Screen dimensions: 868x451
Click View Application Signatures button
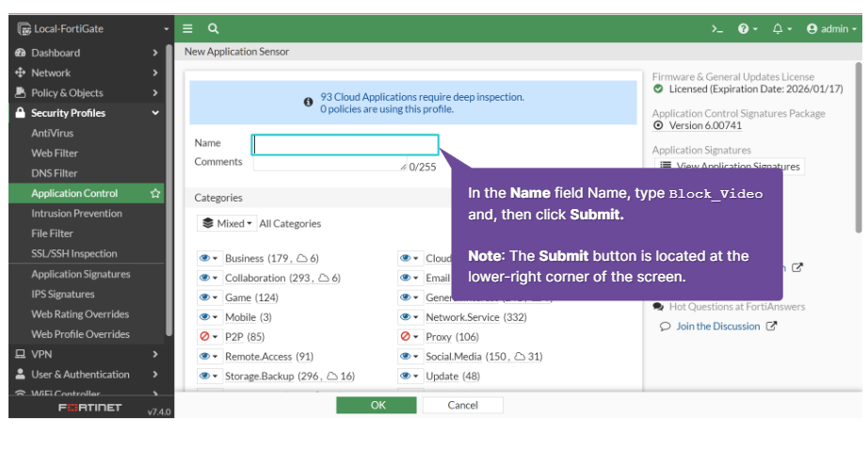(x=730, y=166)
